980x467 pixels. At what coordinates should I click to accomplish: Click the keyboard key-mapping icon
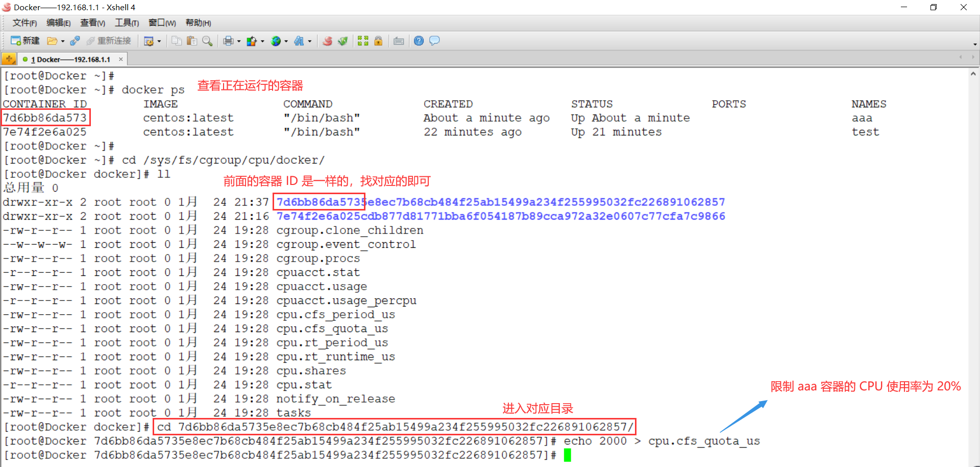pyautogui.click(x=399, y=41)
